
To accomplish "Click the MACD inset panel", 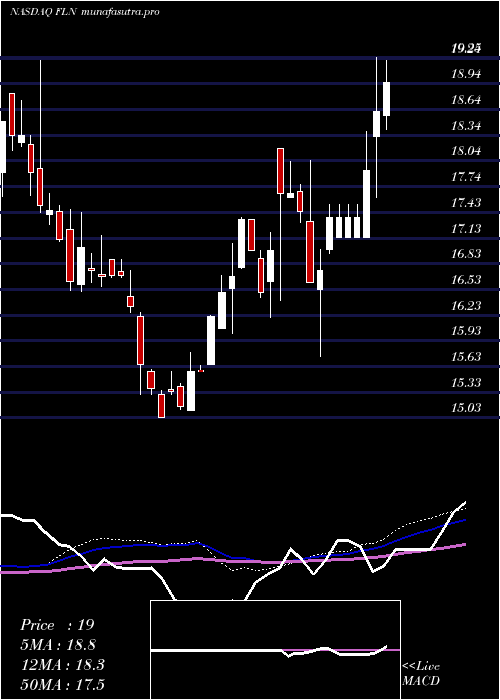I will (275, 650).
